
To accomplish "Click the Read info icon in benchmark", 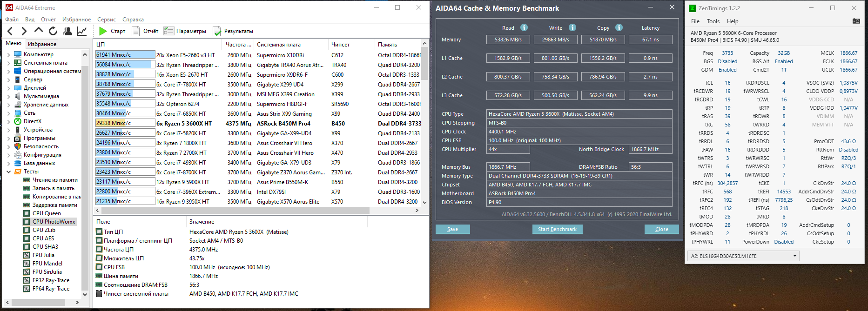I will click(524, 27).
